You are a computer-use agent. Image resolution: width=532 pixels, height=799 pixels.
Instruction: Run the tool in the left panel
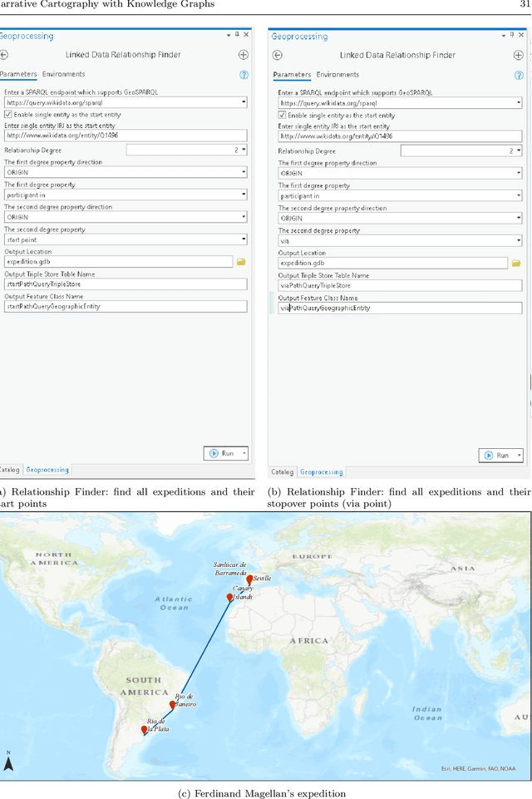click(222, 453)
